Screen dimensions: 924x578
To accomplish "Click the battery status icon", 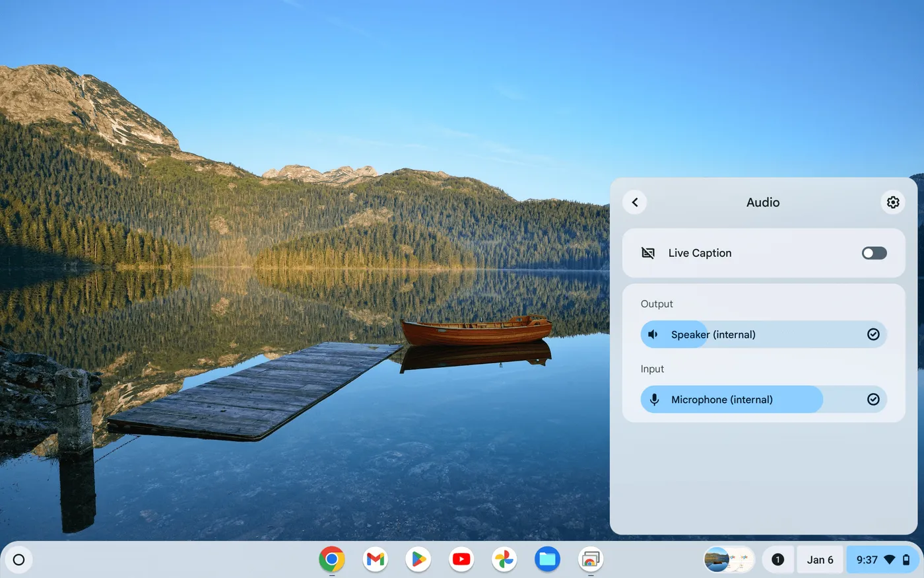I will [x=906, y=560].
